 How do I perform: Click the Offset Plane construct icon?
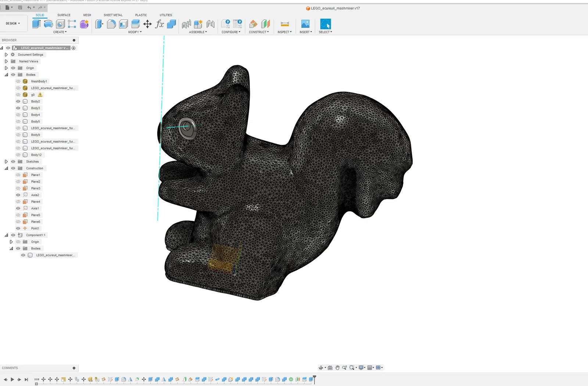tap(253, 24)
